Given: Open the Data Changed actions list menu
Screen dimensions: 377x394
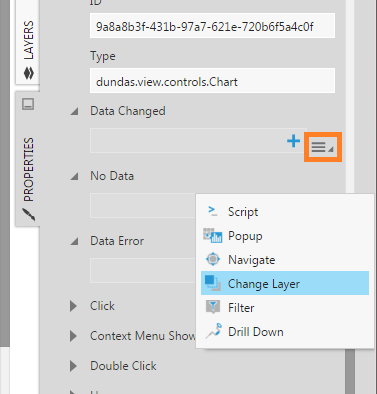Looking at the screenshot, I should 322,147.
